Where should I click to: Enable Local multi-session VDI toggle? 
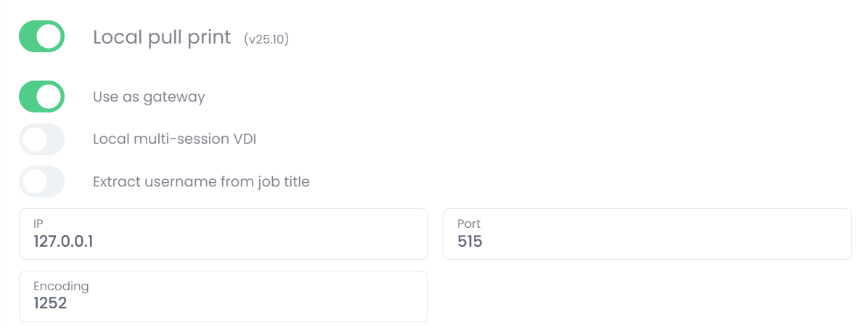click(41, 139)
